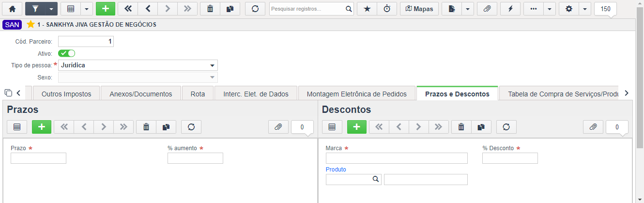Select the Prazos e Descontos tab
Screen dimensions: 644x203
[x=457, y=94]
